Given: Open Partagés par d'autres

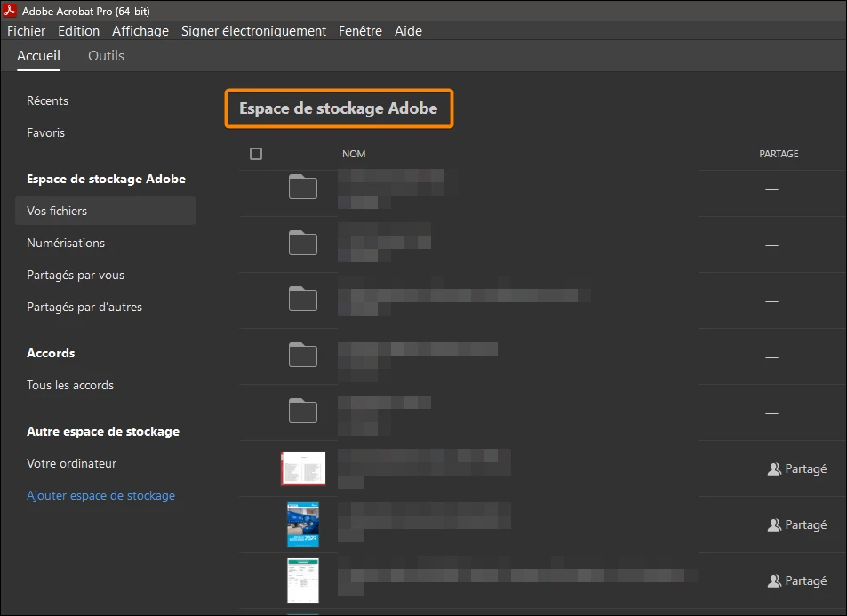Looking at the screenshot, I should point(84,307).
